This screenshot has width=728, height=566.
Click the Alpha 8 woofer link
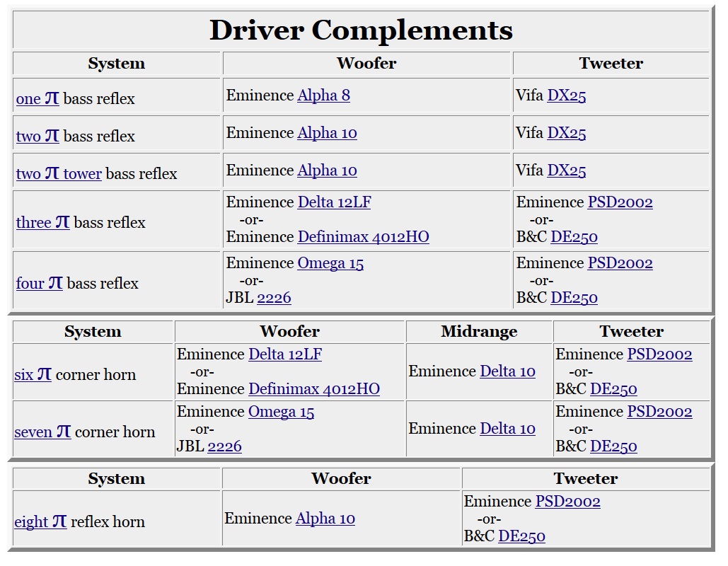pyautogui.click(x=323, y=96)
